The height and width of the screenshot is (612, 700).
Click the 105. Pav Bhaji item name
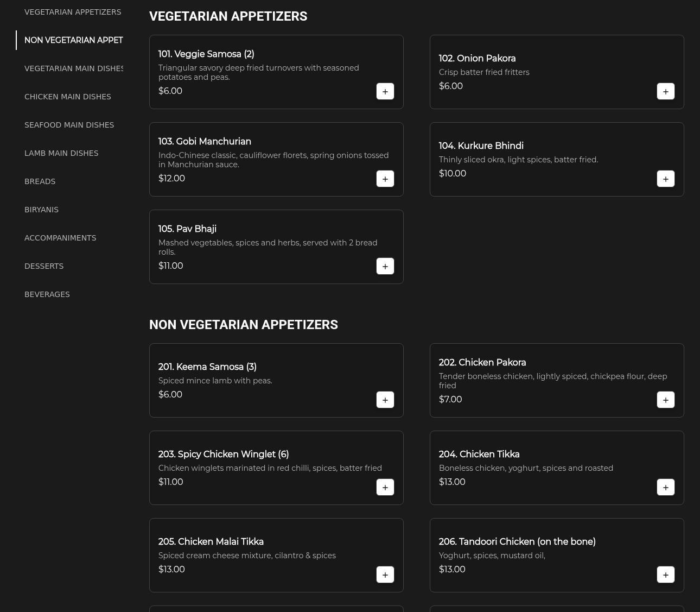point(187,229)
